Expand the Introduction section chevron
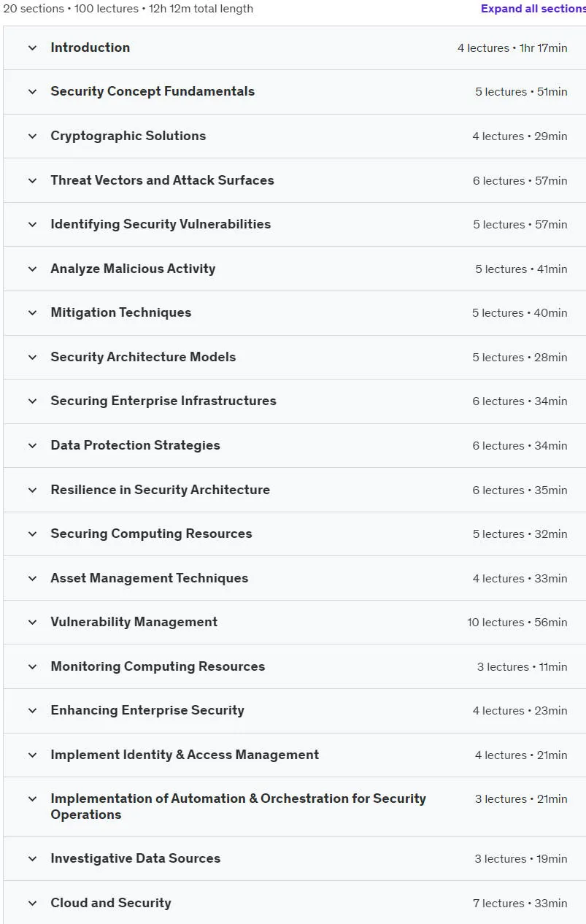 [x=32, y=48]
